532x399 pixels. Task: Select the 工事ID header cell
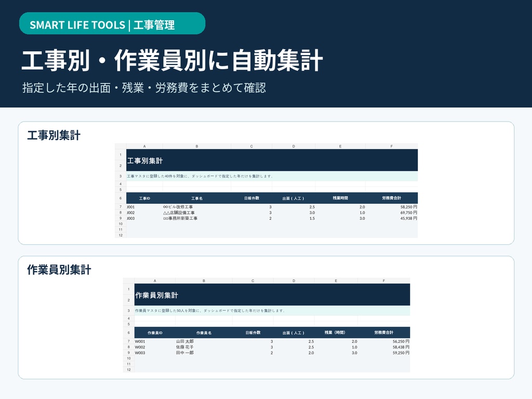pos(144,198)
